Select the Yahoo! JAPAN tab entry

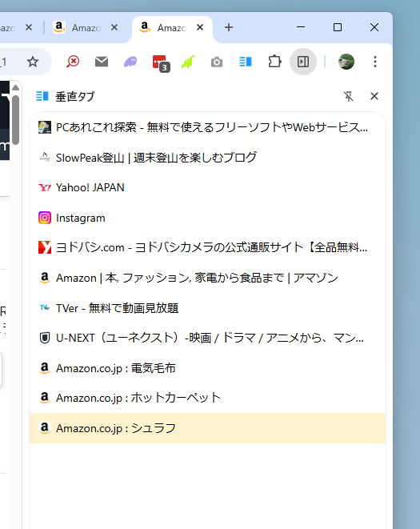(207, 187)
